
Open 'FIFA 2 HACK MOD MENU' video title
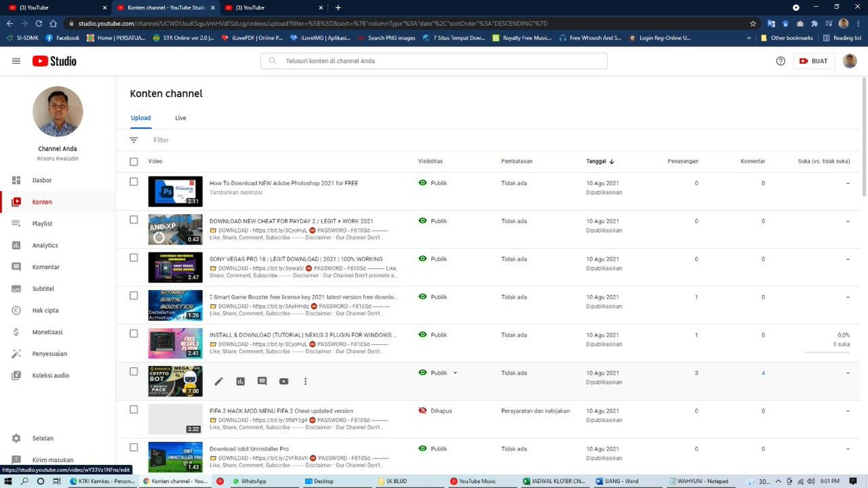(281, 411)
